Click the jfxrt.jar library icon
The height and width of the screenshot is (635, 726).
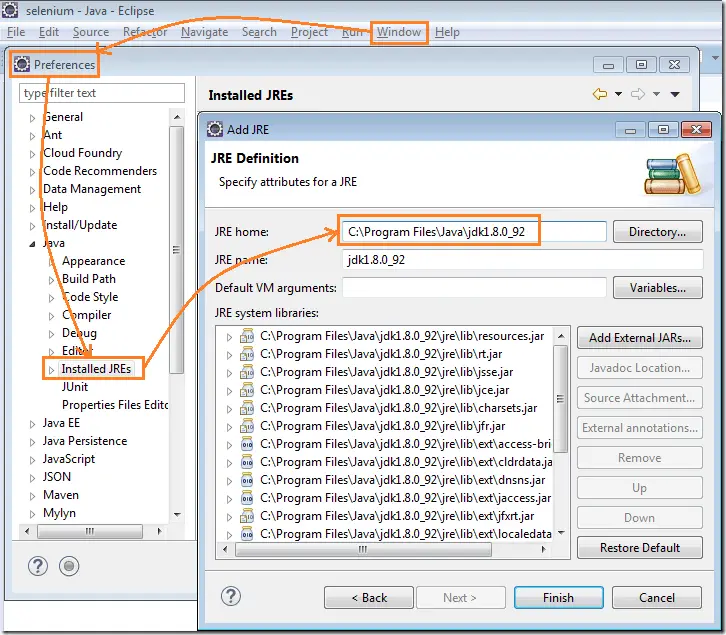click(x=247, y=516)
